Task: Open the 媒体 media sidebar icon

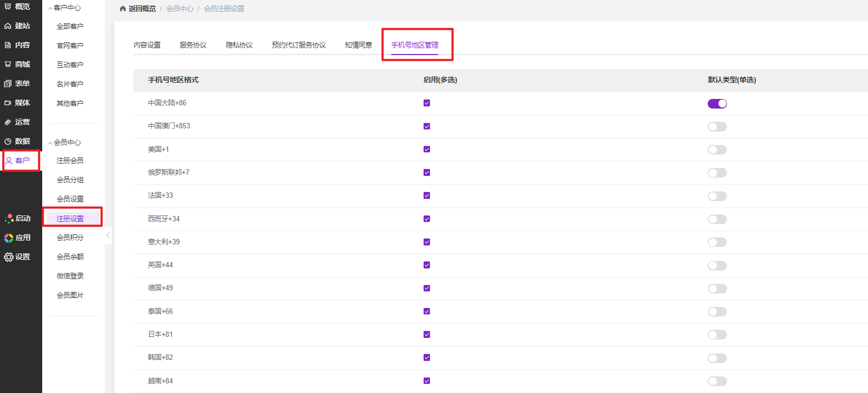Action: tap(8, 103)
